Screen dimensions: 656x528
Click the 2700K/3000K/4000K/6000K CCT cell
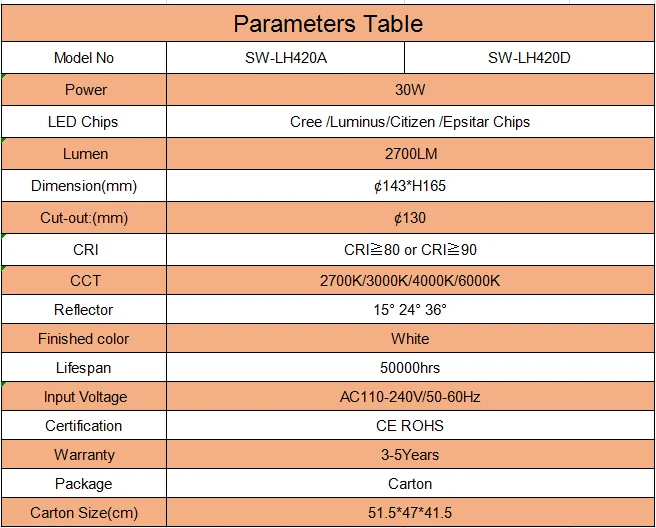point(410,281)
